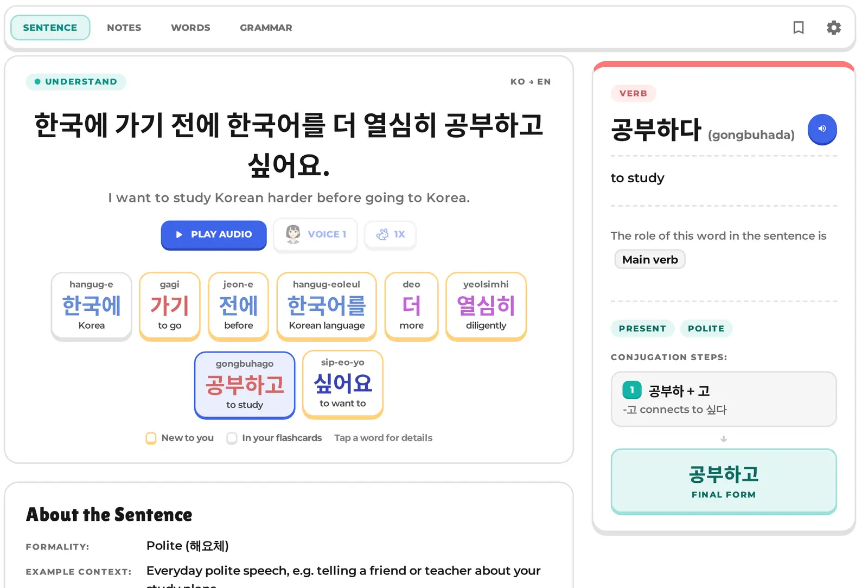868x588 pixels.
Task: Switch to the Notes tab
Action: coord(124,28)
